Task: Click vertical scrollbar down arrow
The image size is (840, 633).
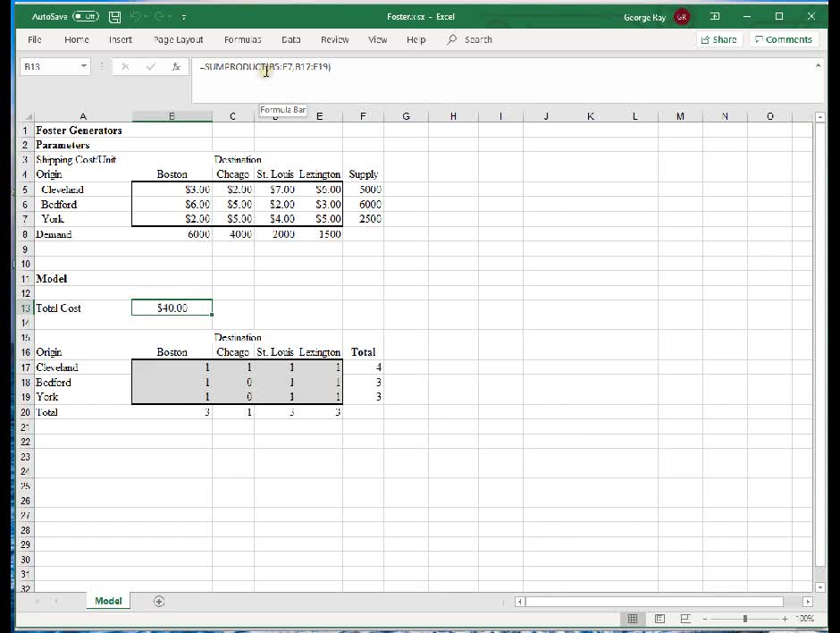Action: 819,587
